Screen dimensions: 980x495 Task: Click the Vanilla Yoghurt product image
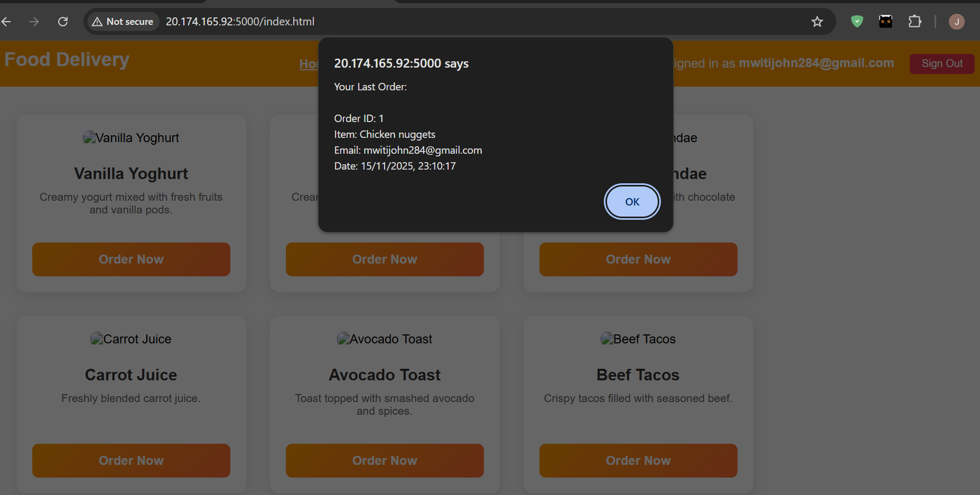131,138
